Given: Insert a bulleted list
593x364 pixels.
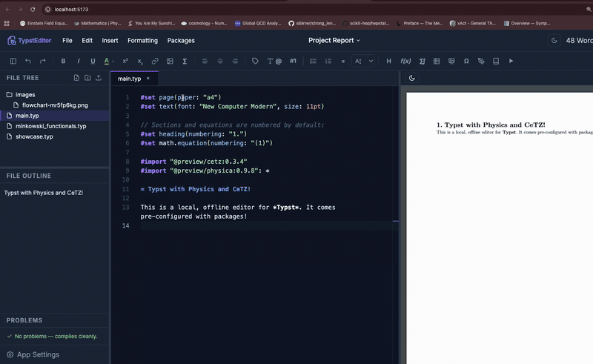Looking at the screenshot, I should click(x=313, y=61).
